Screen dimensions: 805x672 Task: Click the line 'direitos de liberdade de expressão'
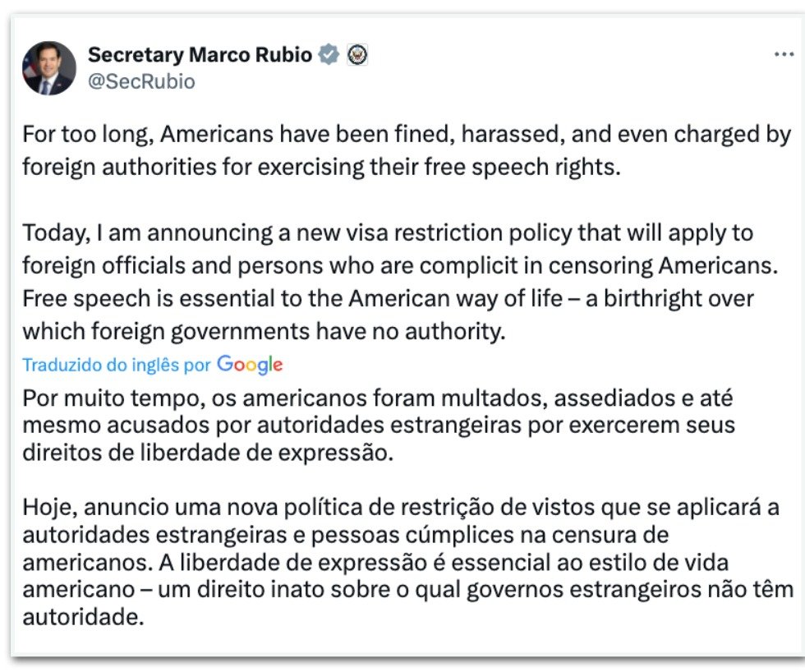click(208, 453)
